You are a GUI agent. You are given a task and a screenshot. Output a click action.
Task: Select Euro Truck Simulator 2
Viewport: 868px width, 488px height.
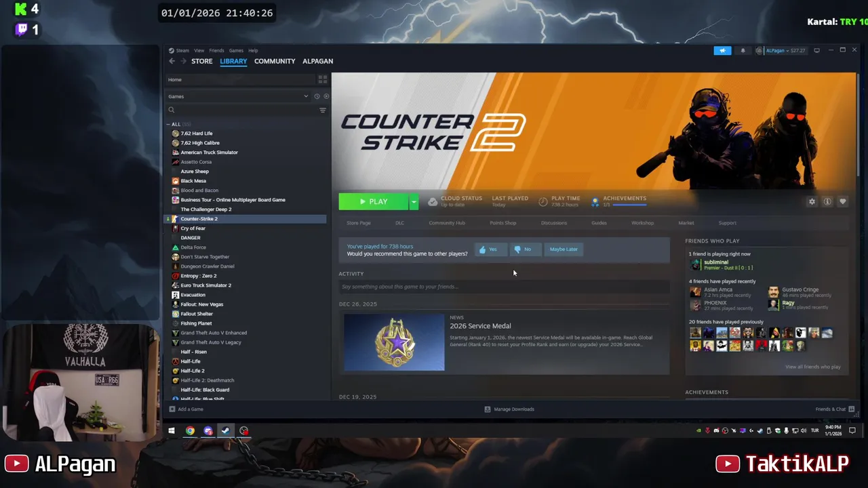206,285
